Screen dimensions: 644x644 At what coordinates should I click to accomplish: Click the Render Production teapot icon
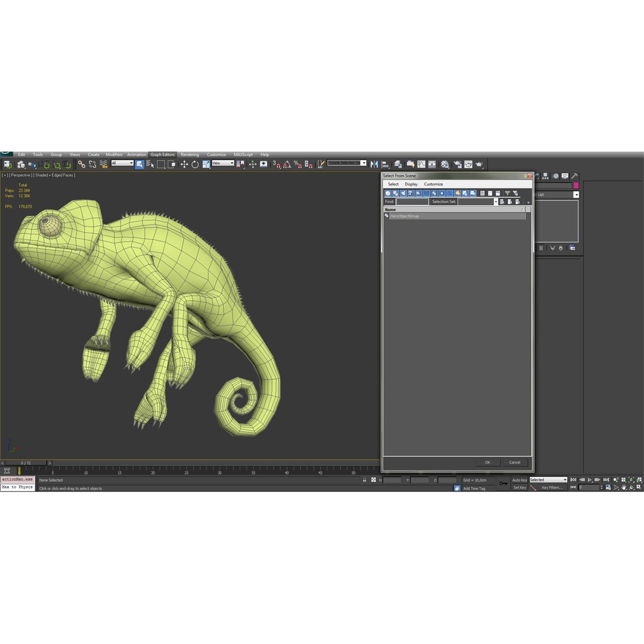pos(479,165)
